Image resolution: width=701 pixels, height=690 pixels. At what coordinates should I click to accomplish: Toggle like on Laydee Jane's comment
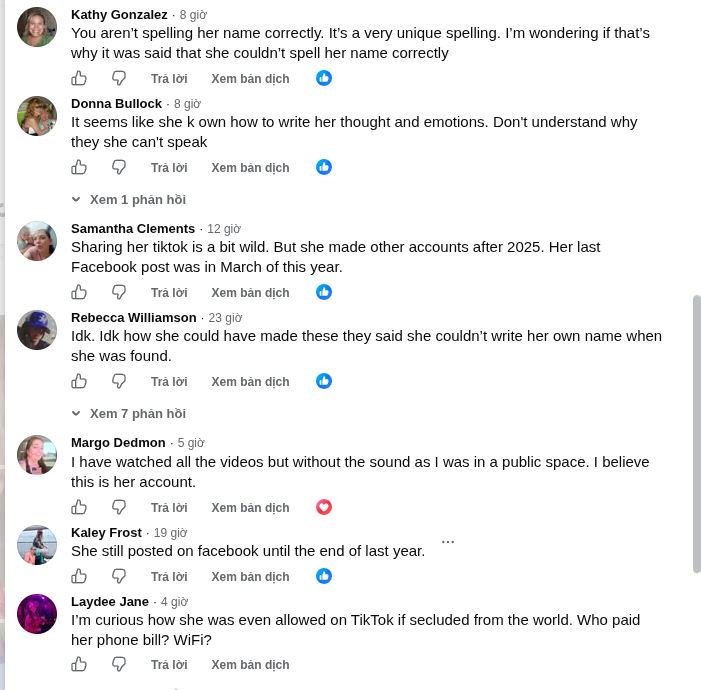79,664
